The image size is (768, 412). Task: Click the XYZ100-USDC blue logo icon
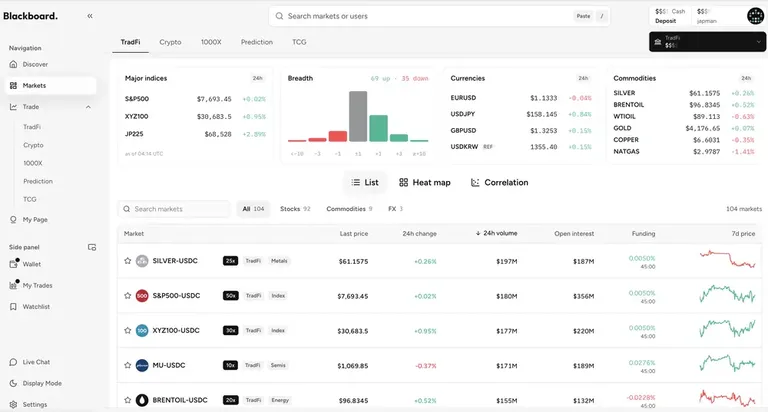click(142, 331)
